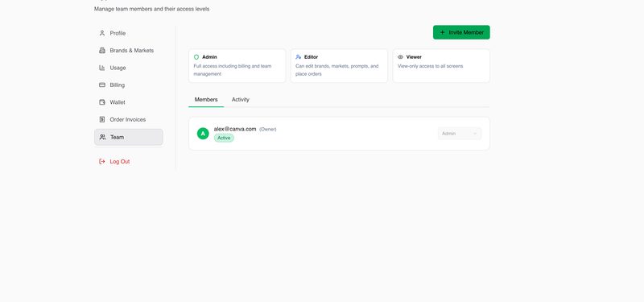Click the Editor role card title
Viewport: 644px width, 302px height.
[x=311, y=57]
